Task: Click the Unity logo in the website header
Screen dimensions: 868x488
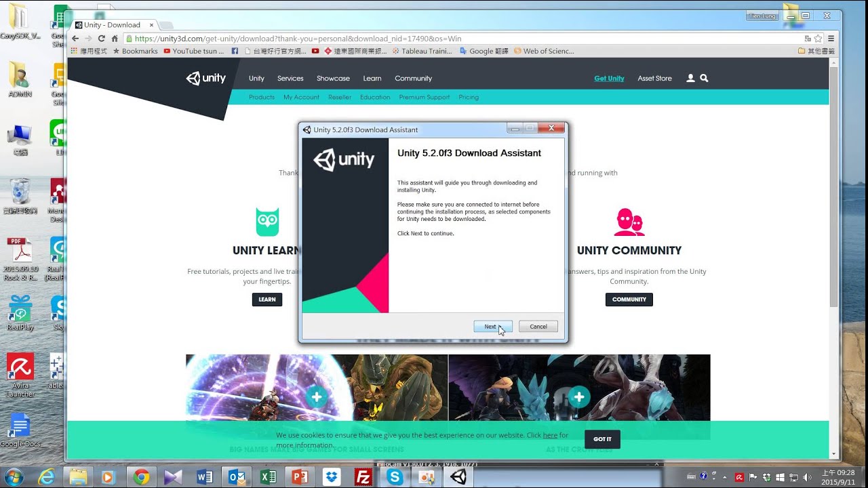Action: coord(206,79)
